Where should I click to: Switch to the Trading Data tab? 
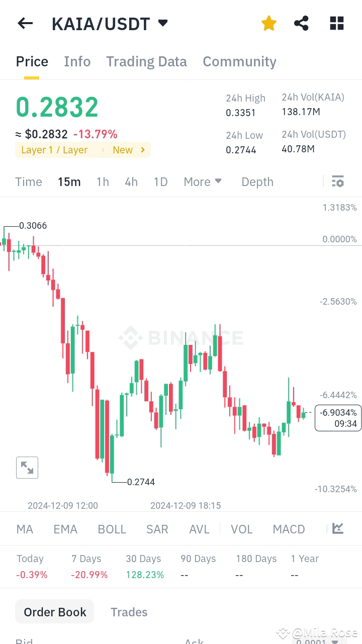click(x=146, y=61)
